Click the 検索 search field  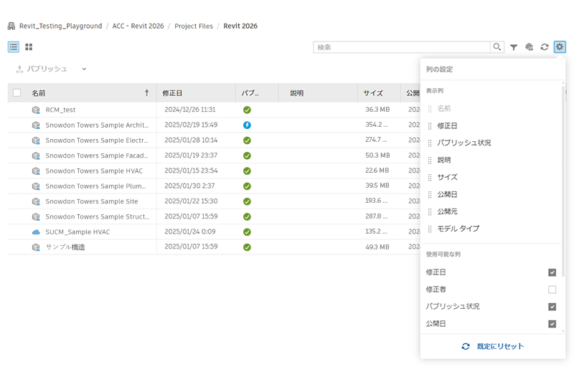tap(402, 47)
